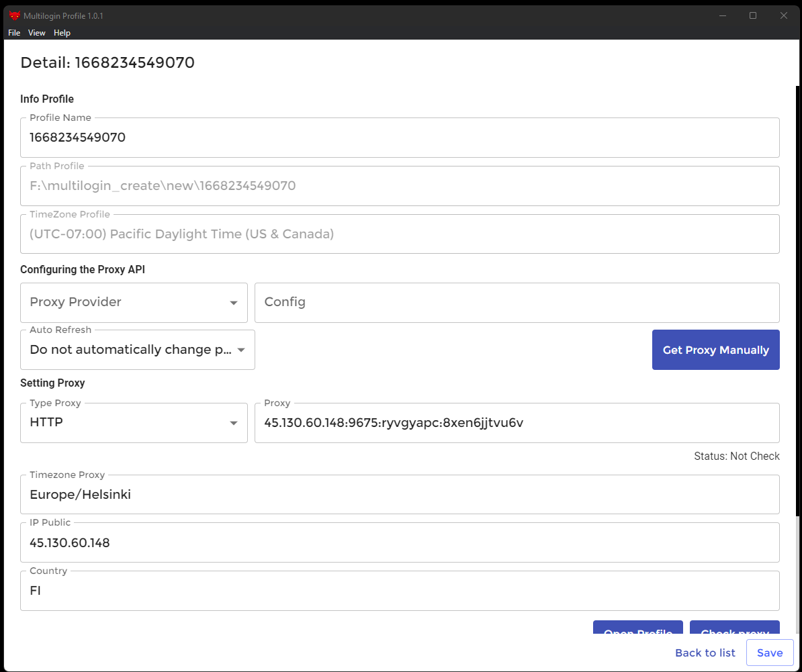Open the File menu
The width and height of the screenshot is (802, 672).
tap(14, 33)
